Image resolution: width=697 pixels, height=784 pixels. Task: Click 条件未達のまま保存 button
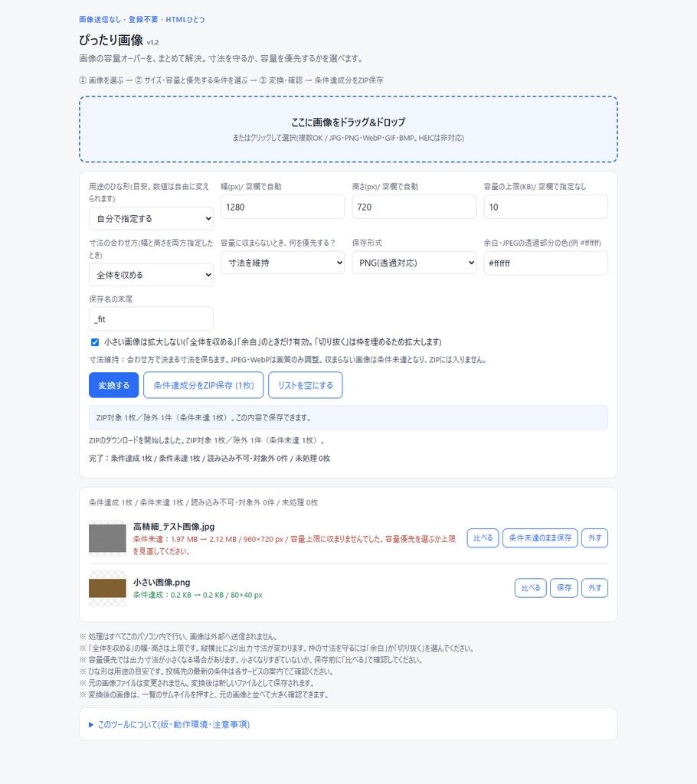click(540, 538)
